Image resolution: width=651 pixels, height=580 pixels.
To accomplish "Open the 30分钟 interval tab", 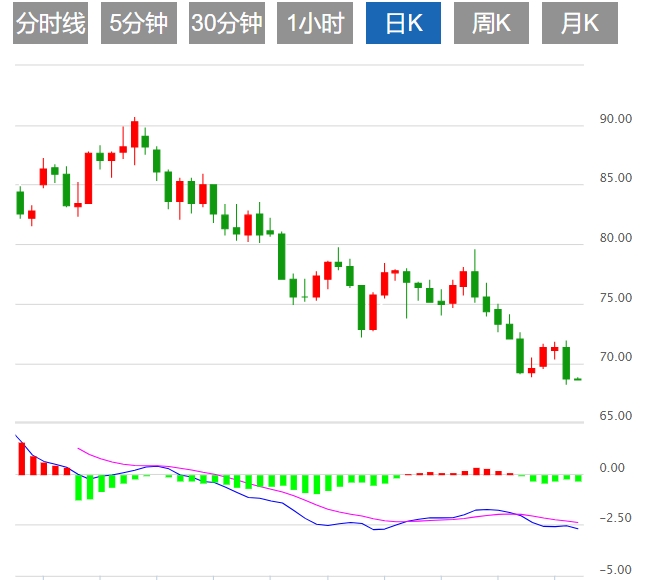I will coord(227,24).
